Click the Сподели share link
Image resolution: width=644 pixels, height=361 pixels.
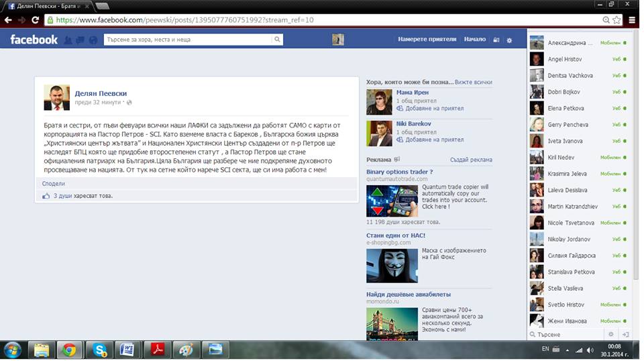coord(54,184)
